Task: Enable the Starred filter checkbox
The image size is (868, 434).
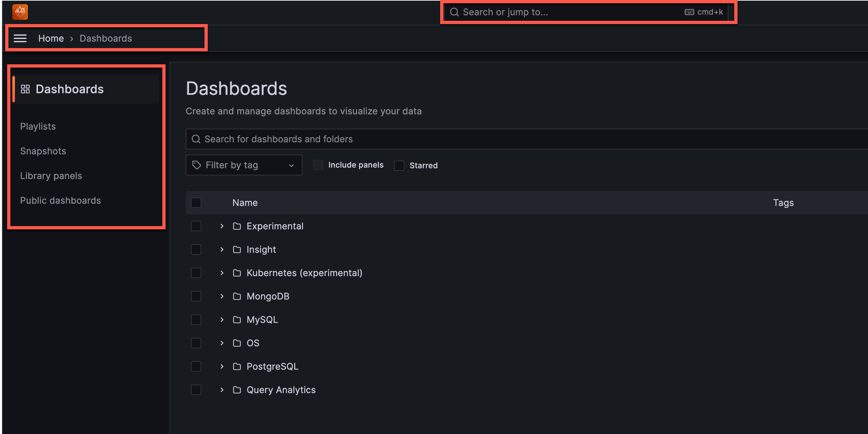Action: point(399,166)
